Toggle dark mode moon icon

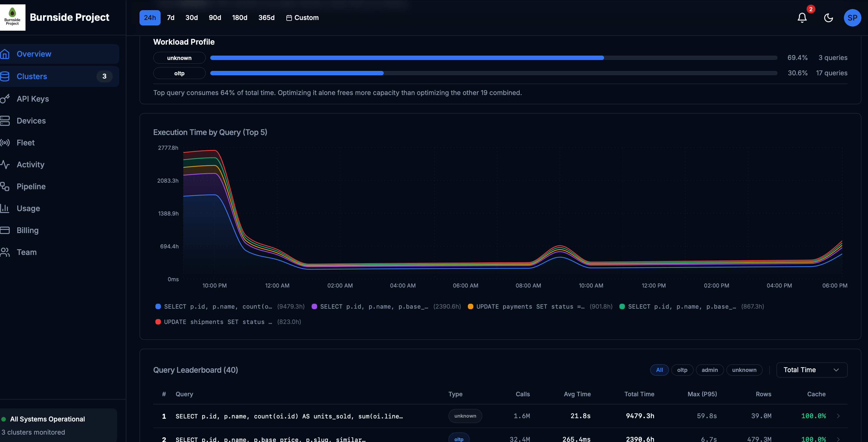(x=828, y=18)
